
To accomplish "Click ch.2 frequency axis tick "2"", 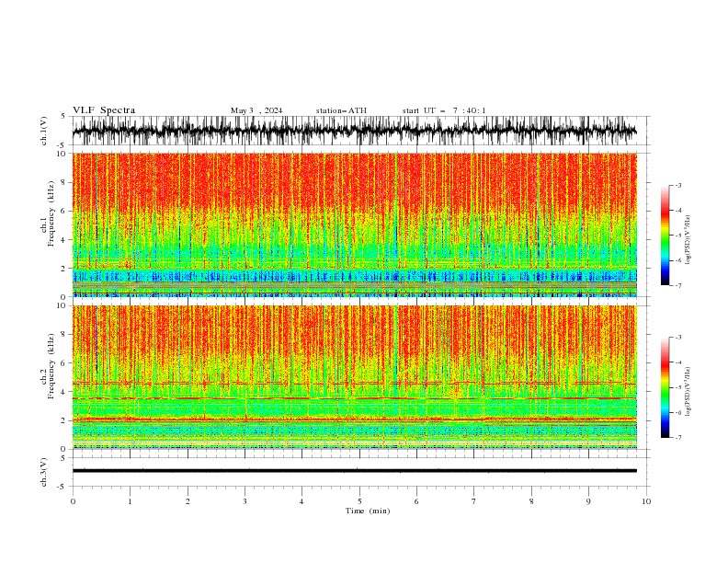I will pyautogui.click(x=64, y=420).
